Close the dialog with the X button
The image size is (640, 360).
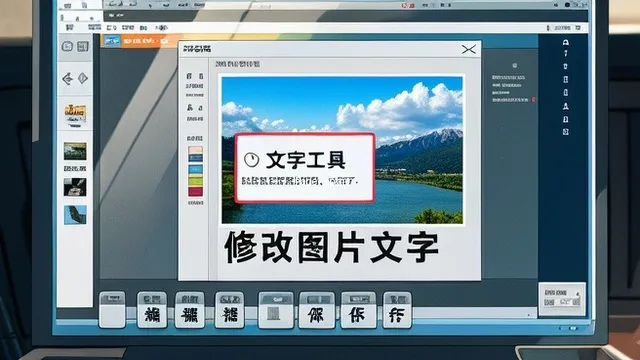(x=469, y=49)
